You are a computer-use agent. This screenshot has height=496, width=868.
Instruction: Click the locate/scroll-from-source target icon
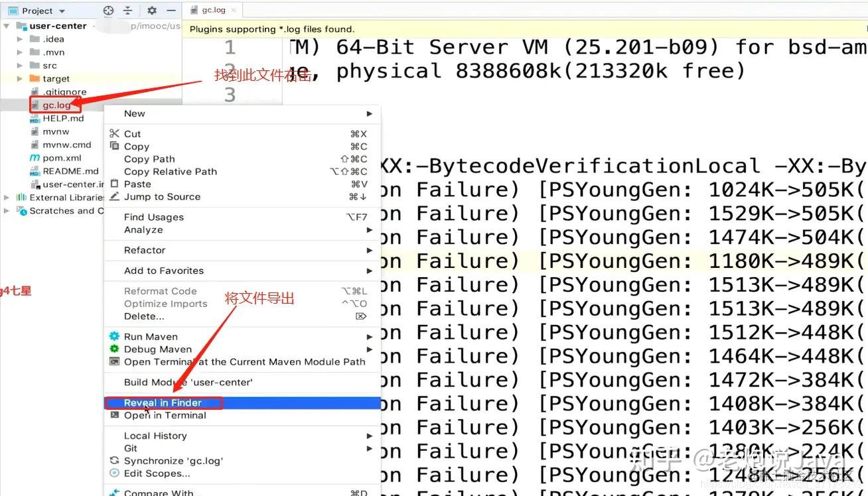(109, 11)
